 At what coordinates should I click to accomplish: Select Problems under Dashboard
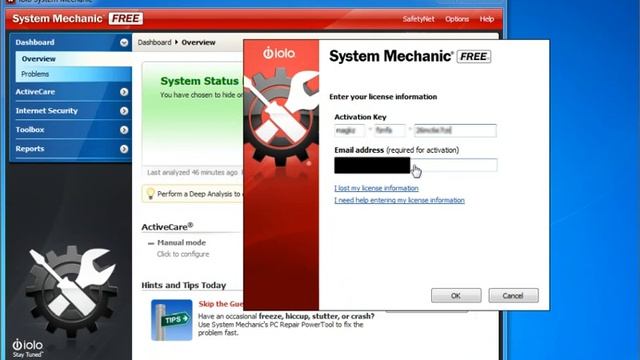pos(73,74)
